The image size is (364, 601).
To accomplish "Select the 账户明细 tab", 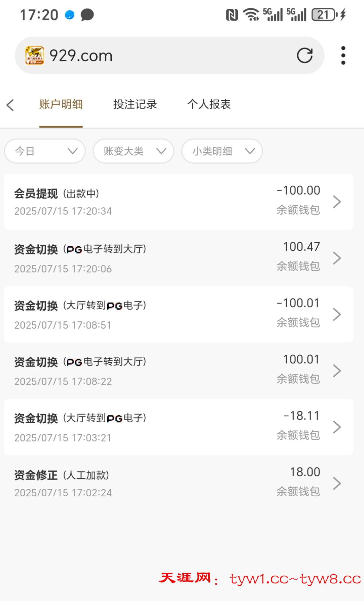I will pyautogui.click(x=61, y=105).
